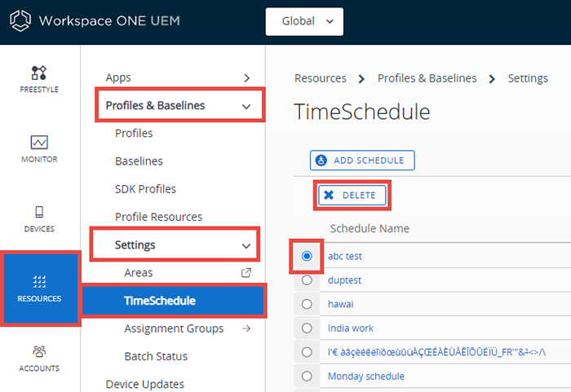Click the Delete button

(x=352, y=195)
